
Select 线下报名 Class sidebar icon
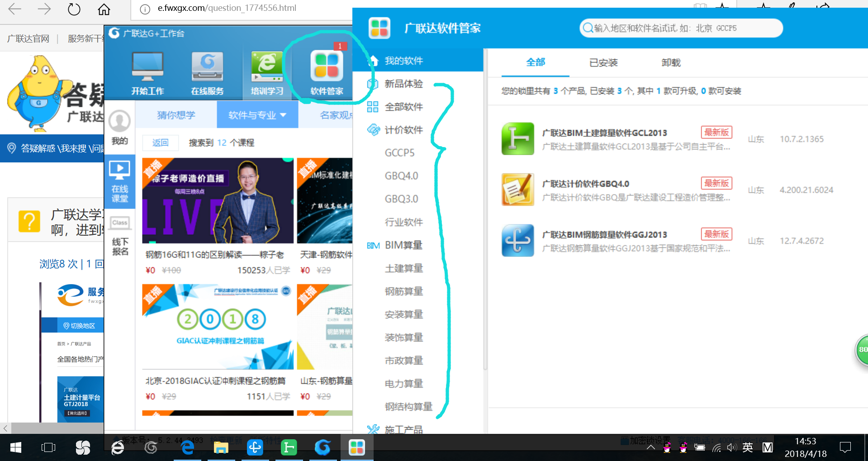(120, 235)
